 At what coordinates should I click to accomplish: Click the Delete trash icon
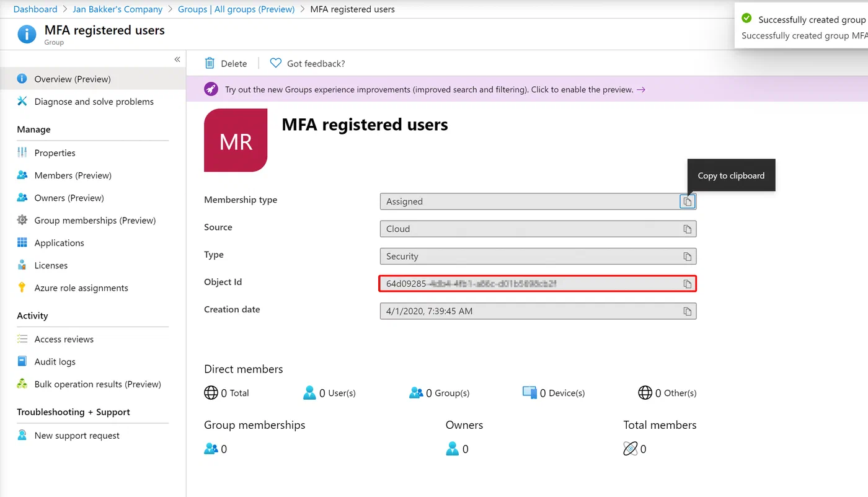(210, 63)
